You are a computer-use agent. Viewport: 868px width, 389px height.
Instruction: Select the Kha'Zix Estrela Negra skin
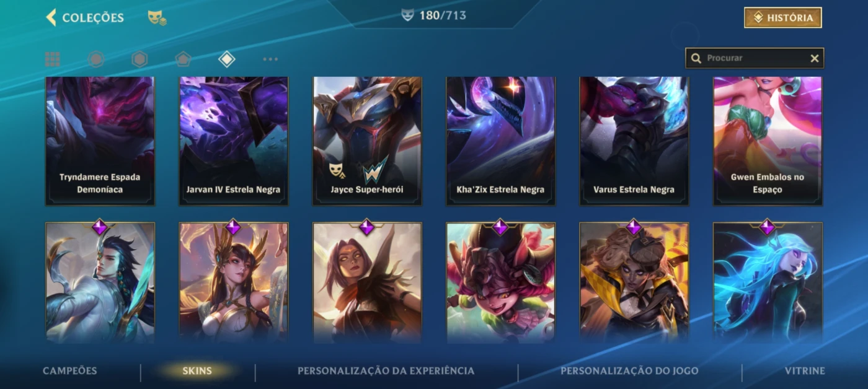(x=500, y=141)
